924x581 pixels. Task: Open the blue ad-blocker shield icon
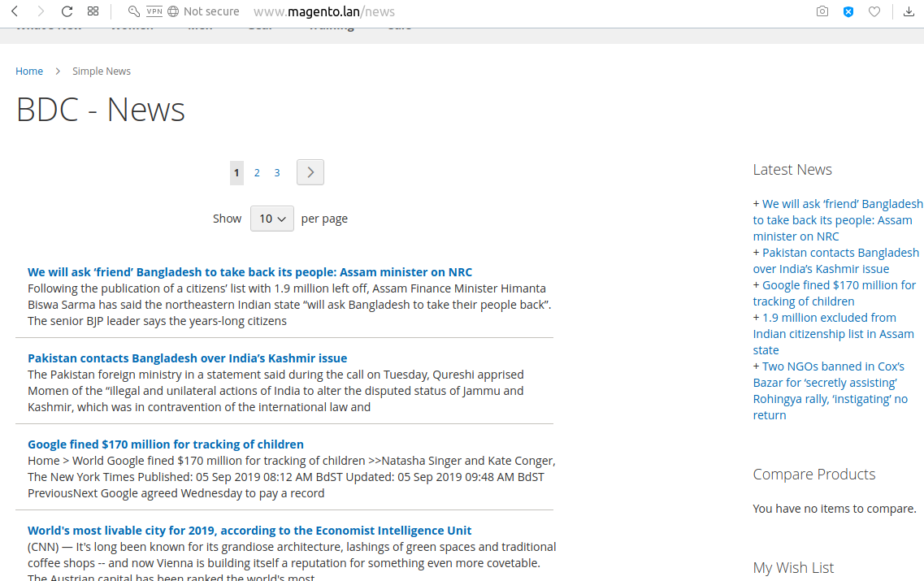tap(848, 11)
